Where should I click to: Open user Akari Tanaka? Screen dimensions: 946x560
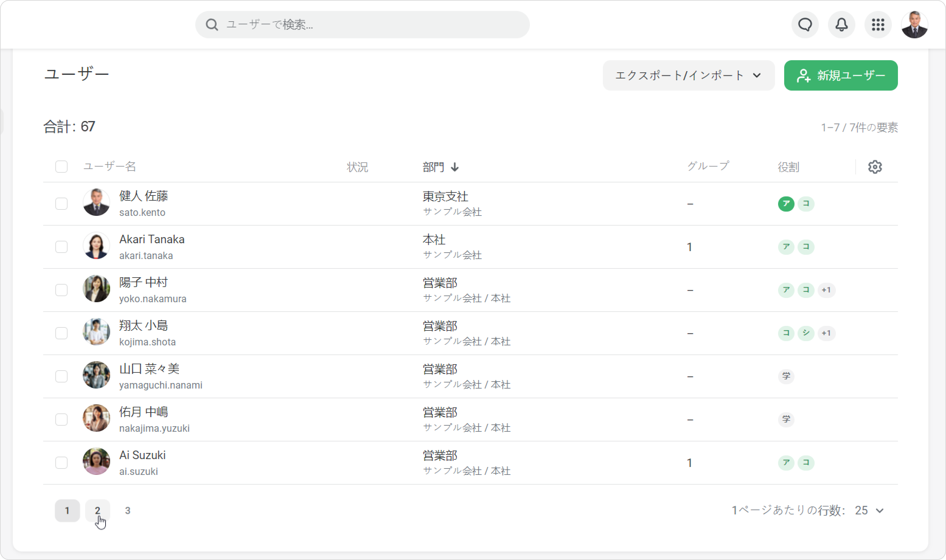[152, 239]
